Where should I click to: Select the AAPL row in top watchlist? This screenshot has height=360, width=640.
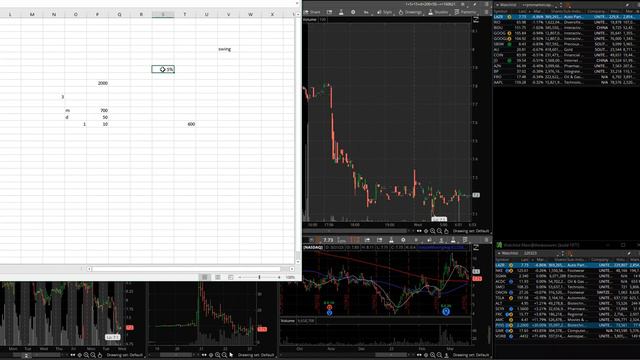(x=567, y=82)
